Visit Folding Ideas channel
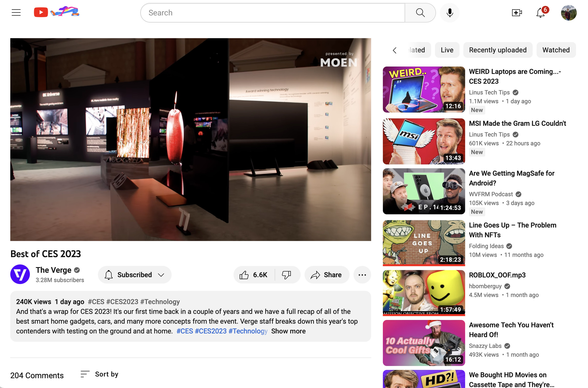Image resolution: width=588 pixels, height=388 pixels. 486,246
